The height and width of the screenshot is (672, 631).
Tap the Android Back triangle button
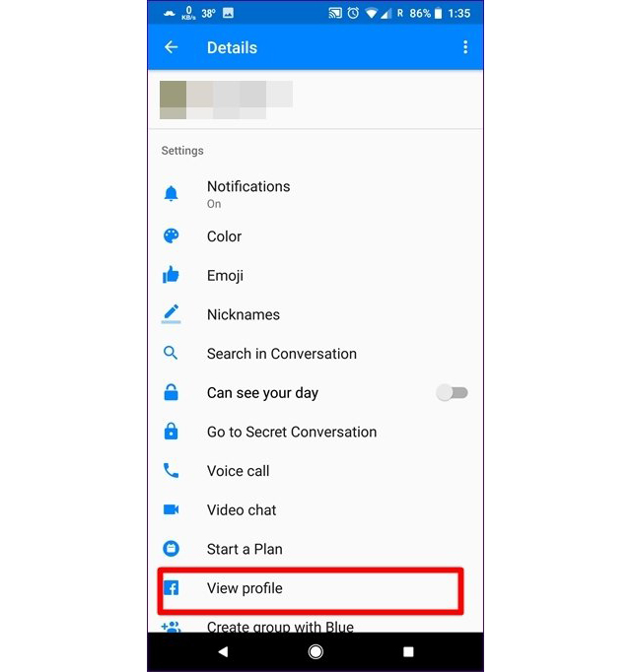(x=223, y=652)
